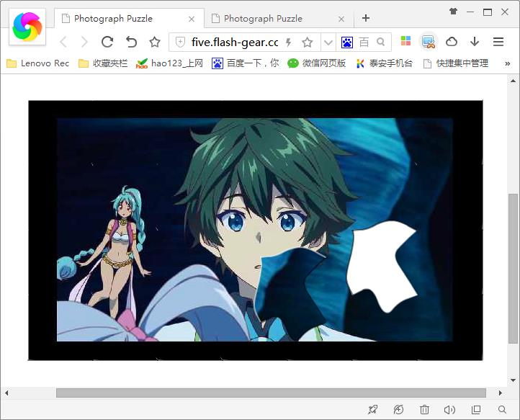The height and width of the screenshot is (420, 520).
Task: Click the vertical scrollbar thumb
Action: pyautogui.click(x=513, y=269)
